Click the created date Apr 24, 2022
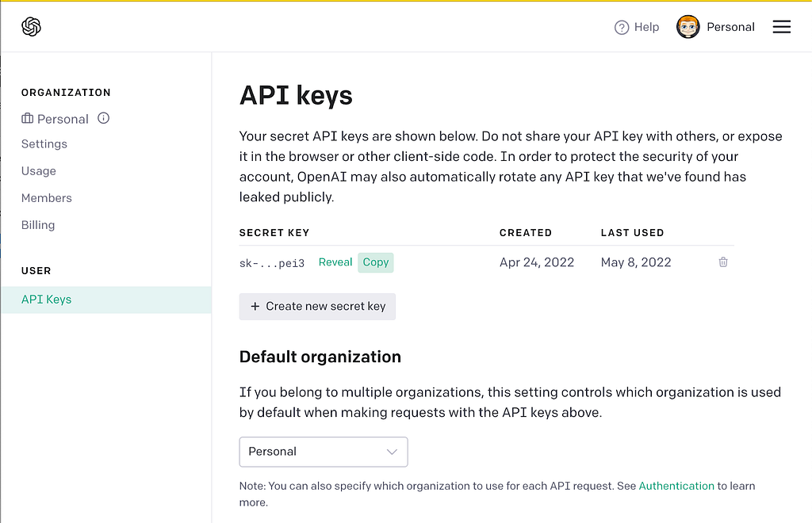Viewport: 812px width, 523px height. (x=537, y=262)
